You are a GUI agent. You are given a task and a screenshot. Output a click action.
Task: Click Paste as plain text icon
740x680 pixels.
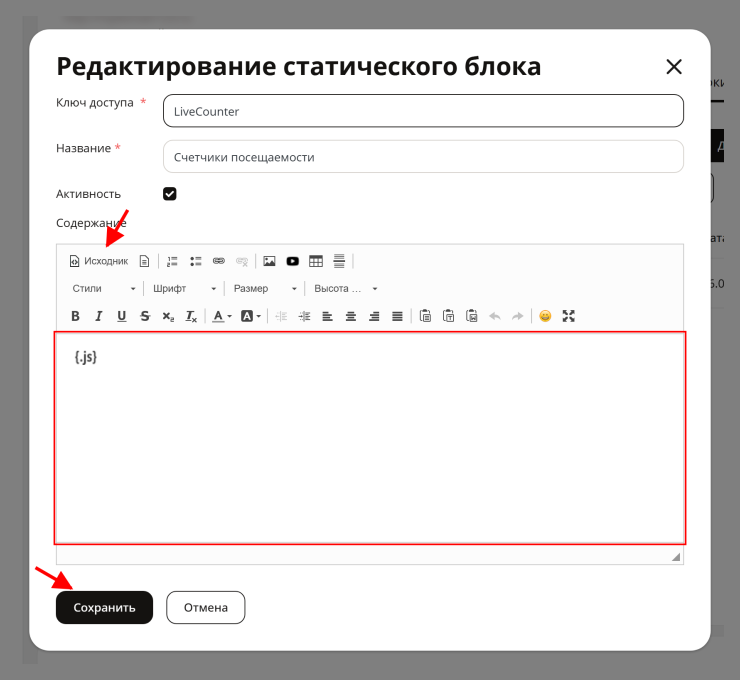click(448, 316)
